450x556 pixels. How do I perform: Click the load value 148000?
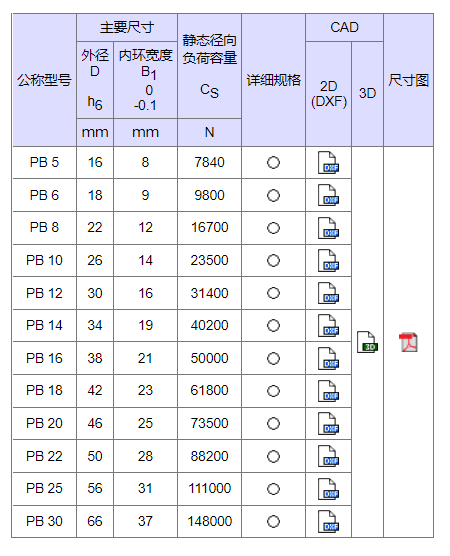click(210, 522)
